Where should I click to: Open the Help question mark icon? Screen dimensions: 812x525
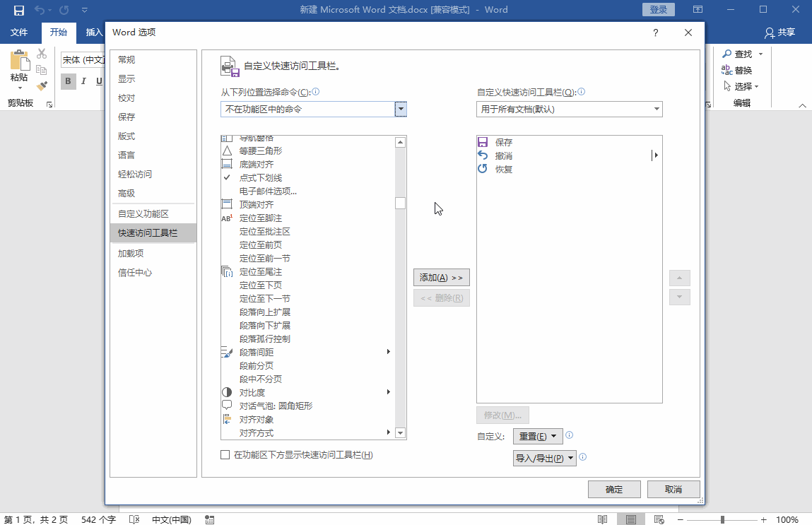tap(655, 33)
